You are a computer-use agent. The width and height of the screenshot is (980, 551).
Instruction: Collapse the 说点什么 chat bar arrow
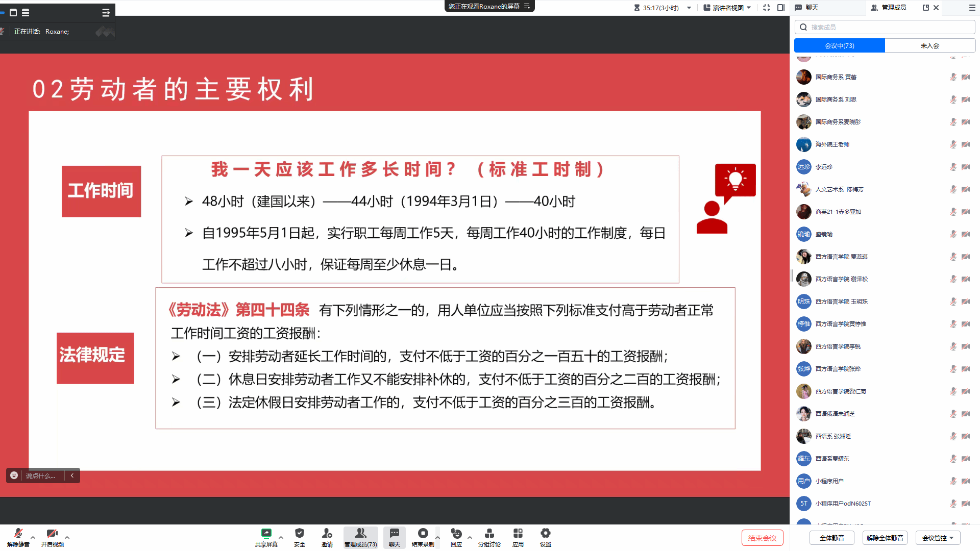(72, 475)
